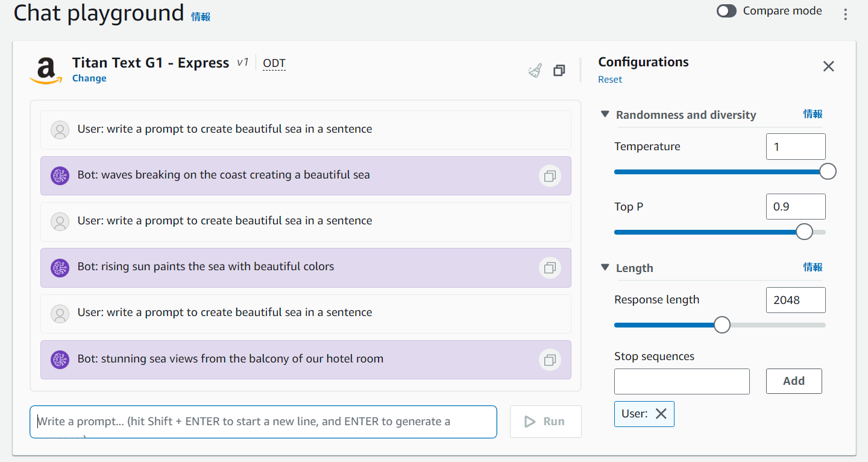Click the Change model link
The width and height of the screenshot is (868, 462).
89,78
